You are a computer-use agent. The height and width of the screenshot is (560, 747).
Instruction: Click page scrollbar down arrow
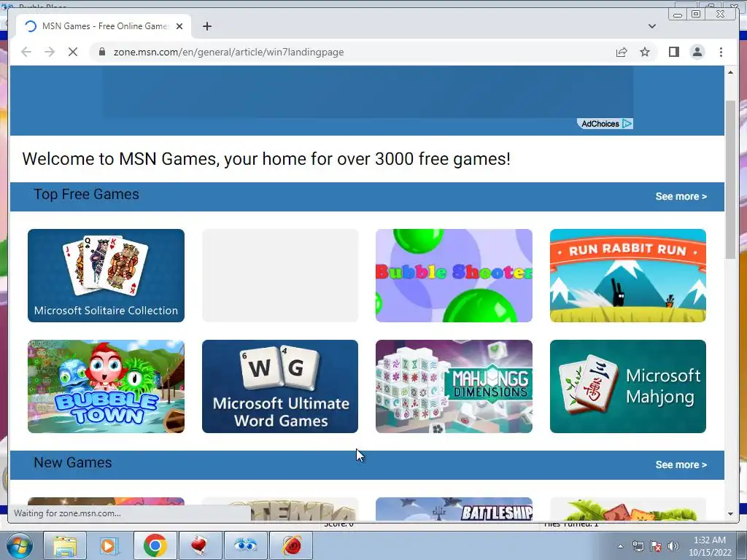(x=730, y=514)
